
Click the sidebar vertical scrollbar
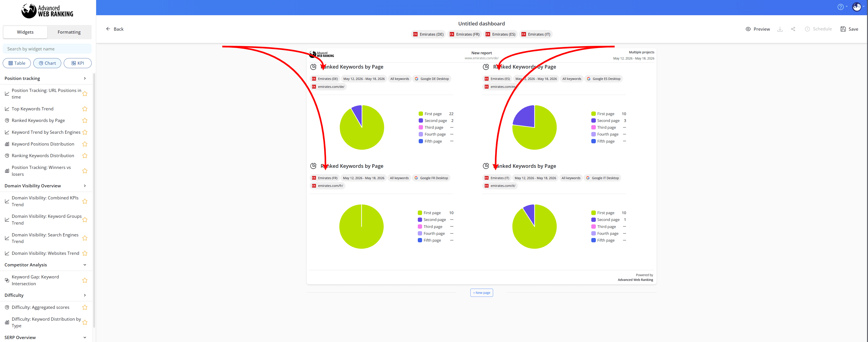pyautogui.click(x=94, y=201)
